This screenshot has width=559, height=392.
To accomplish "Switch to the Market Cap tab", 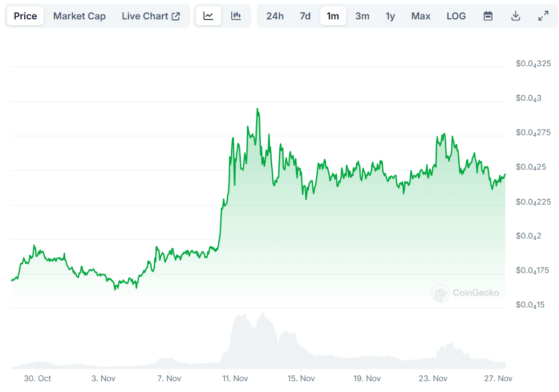I will [79, 16].
